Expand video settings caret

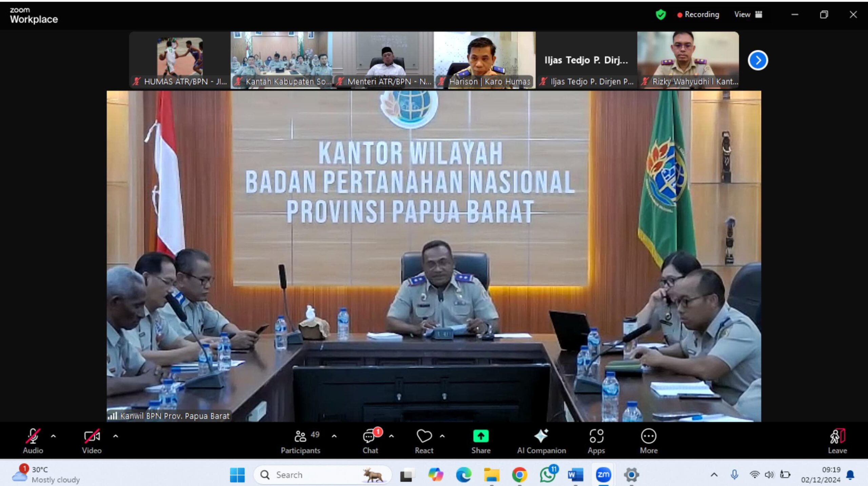[116, 436]
